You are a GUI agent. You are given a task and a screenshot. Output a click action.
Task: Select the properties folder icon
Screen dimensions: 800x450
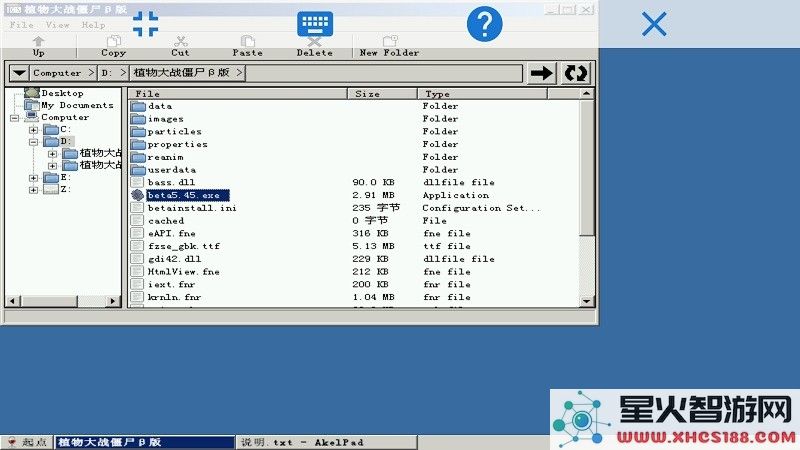point(138,144)
